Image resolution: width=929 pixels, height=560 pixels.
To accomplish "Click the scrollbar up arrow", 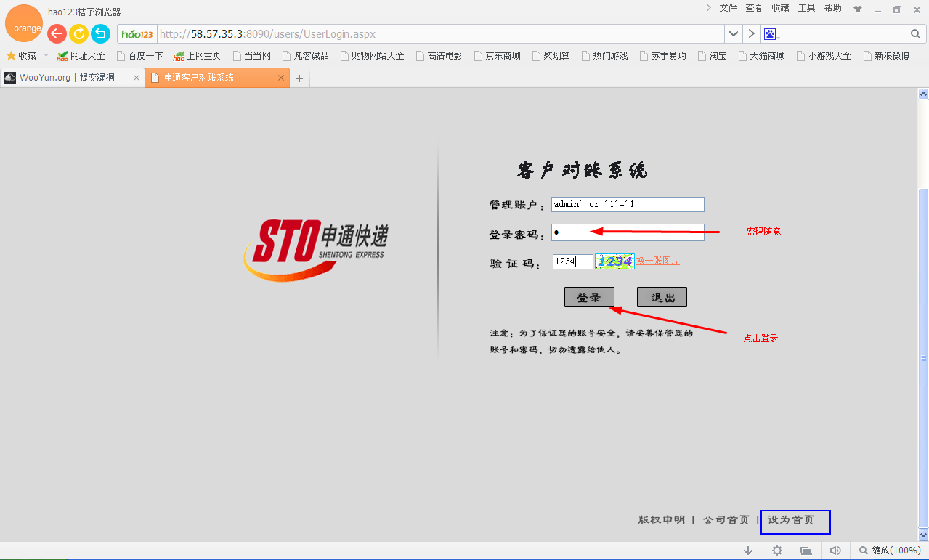I will point(923,94).
